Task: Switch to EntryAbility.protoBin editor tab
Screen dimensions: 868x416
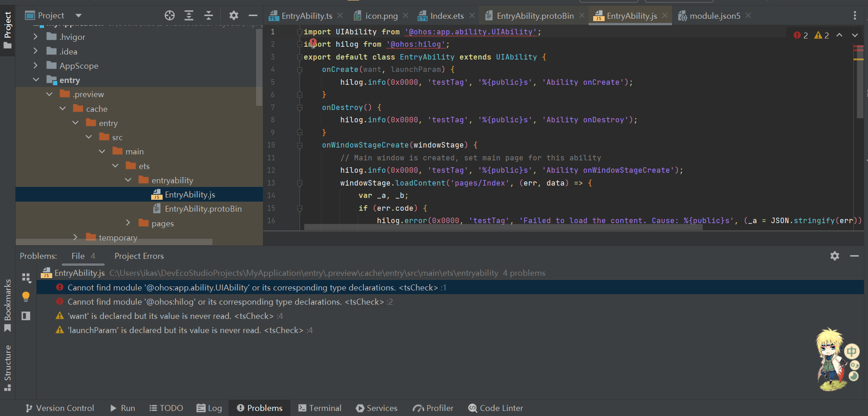Action: [x=530, y=16]
